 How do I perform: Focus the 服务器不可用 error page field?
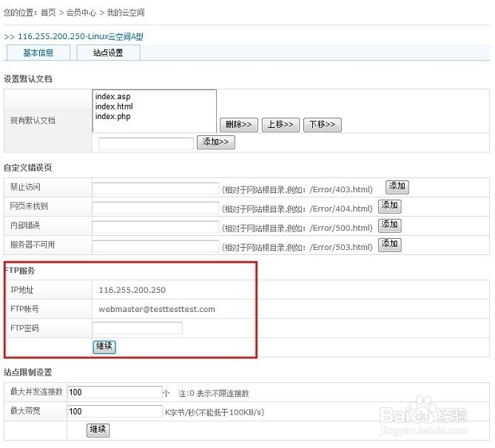coord(155,246)
